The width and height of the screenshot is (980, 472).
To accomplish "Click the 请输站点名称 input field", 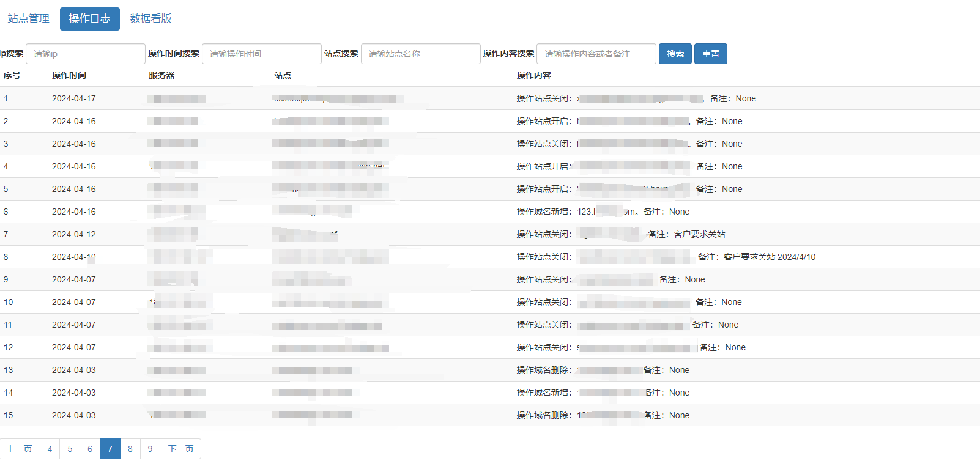I will [x=421, y=54].
